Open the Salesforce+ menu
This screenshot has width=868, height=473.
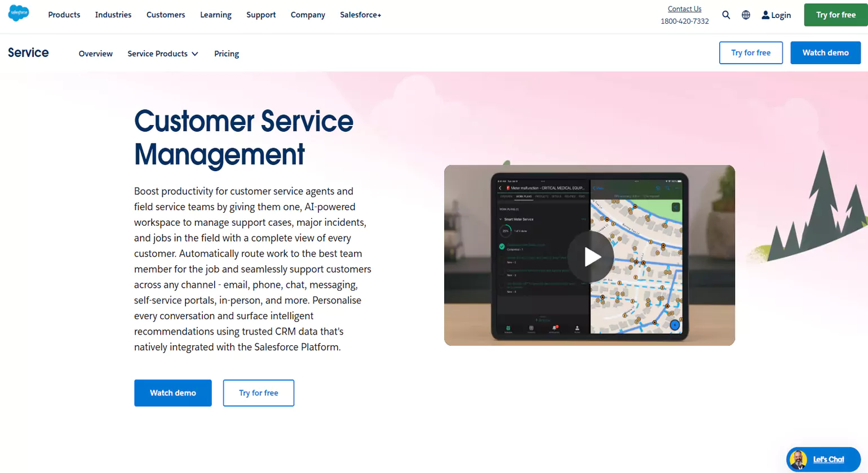pyautogui.click(x=360, y=15)
